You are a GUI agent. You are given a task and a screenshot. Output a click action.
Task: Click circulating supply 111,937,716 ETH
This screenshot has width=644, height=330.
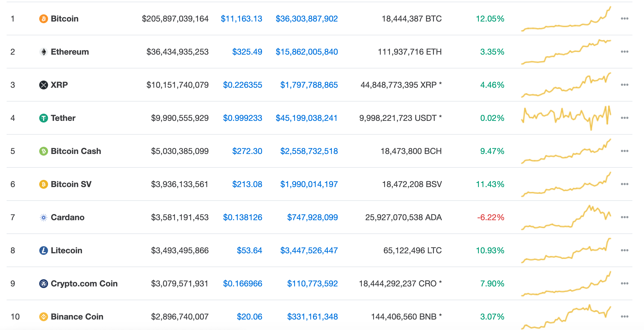(x=410, y=52)
